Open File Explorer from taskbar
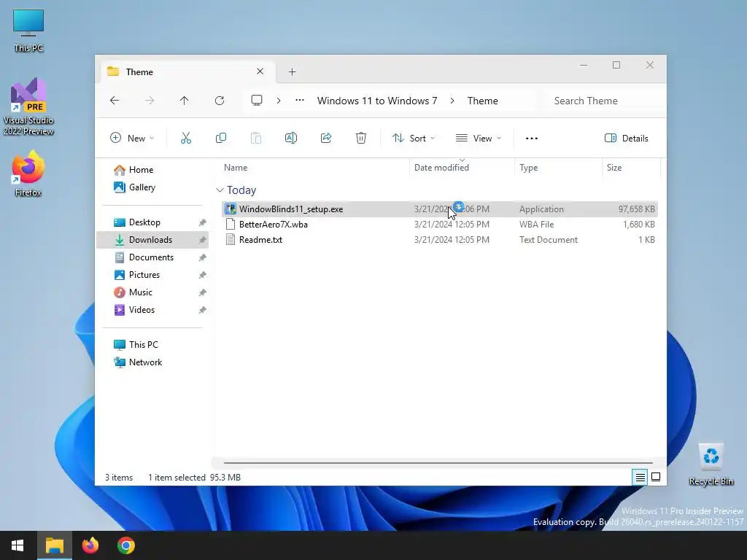The width and height of the screenshot is (747, 560). click(54, 545)
